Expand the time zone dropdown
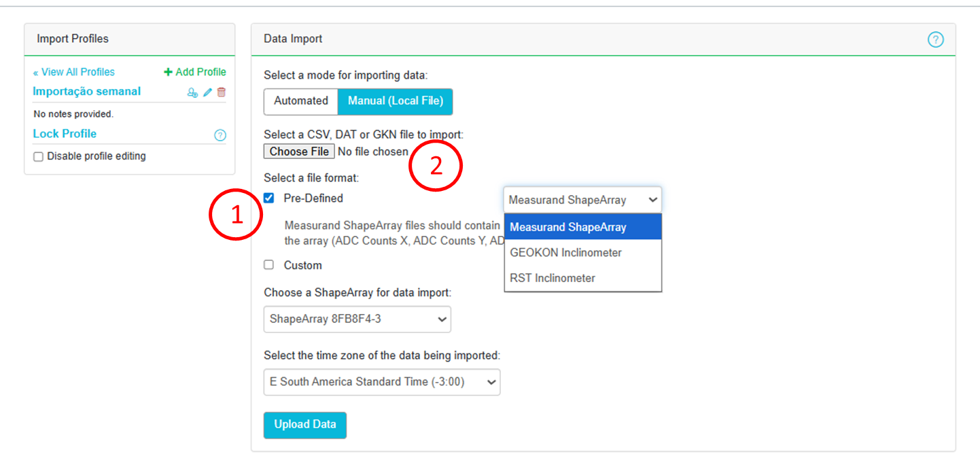Viewport: 980px width, 456px height. (381, 382)
